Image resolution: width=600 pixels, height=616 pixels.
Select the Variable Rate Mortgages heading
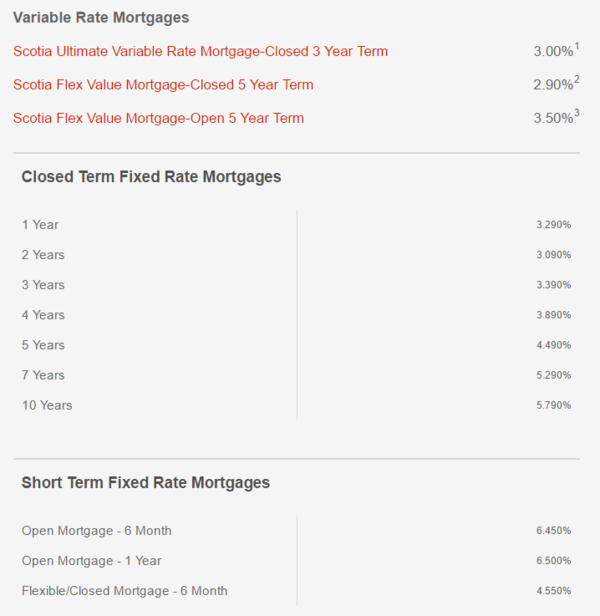101,18
